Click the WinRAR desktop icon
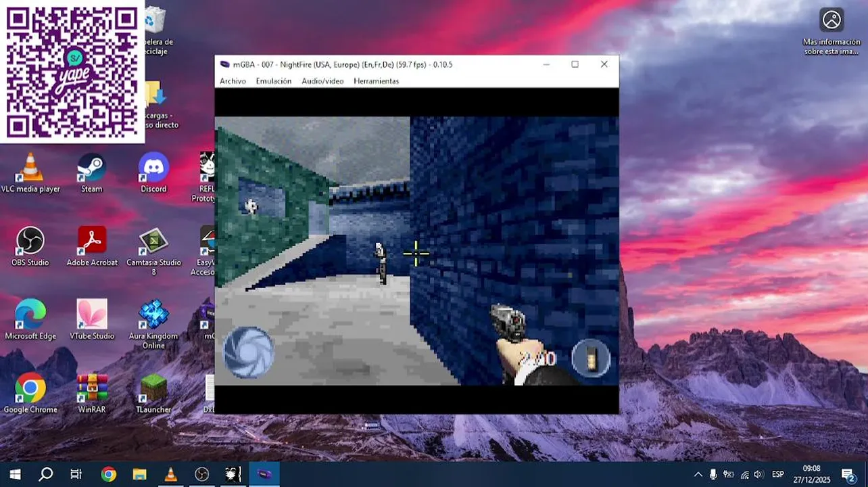The image size is (868, 487). pos(92,393)
